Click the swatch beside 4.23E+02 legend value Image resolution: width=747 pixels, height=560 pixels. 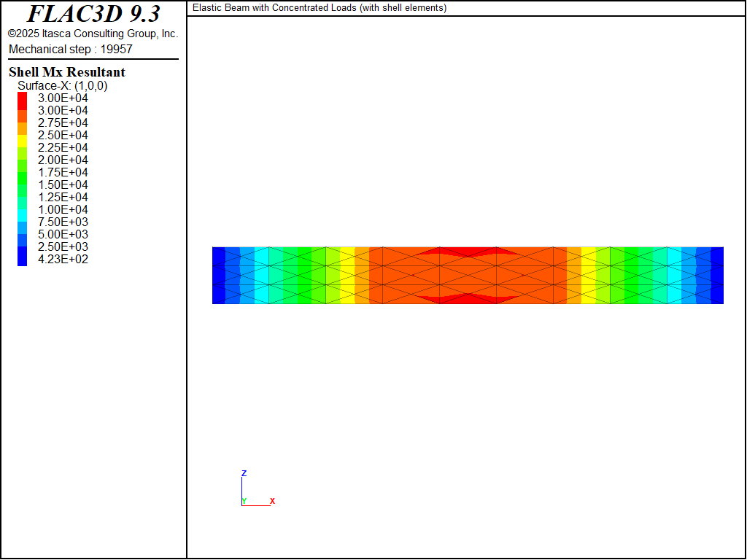tap(23, 259)
